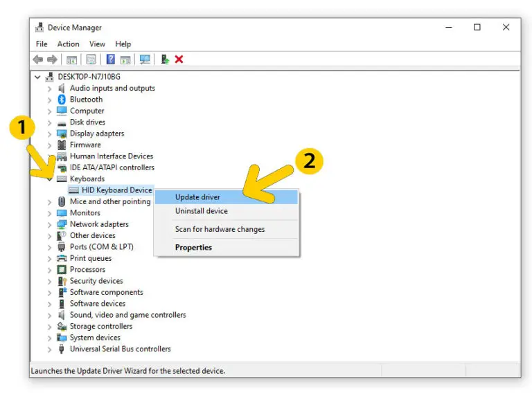Click the Show/Hide console tree toolbar icon
532x393 pixels.
pos(71,60)
